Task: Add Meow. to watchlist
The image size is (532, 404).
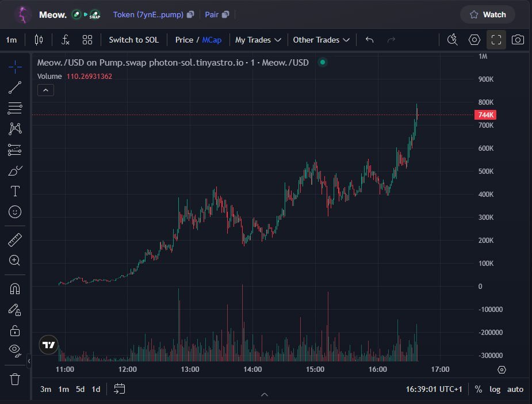Action: point(488,14)
